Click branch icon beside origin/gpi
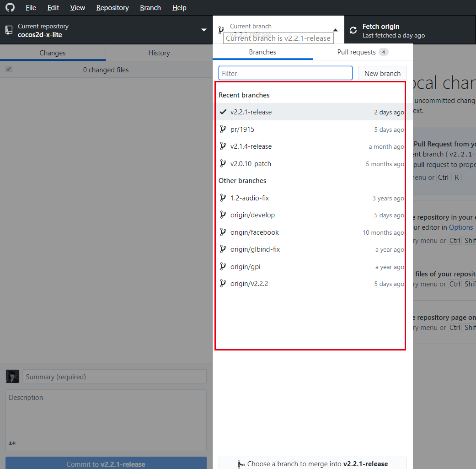476x469 pixels. tap(223, 266)
